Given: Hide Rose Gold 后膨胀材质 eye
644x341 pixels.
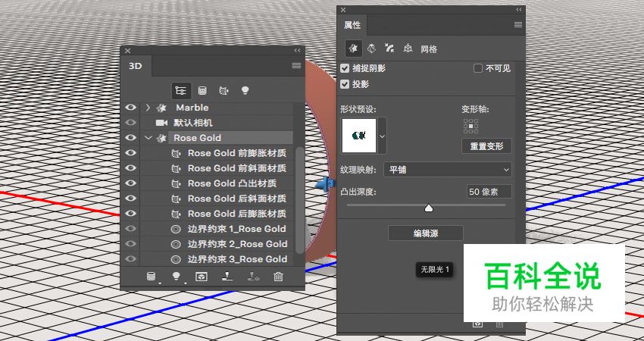Looking at the screenshot, I should 130,214.
